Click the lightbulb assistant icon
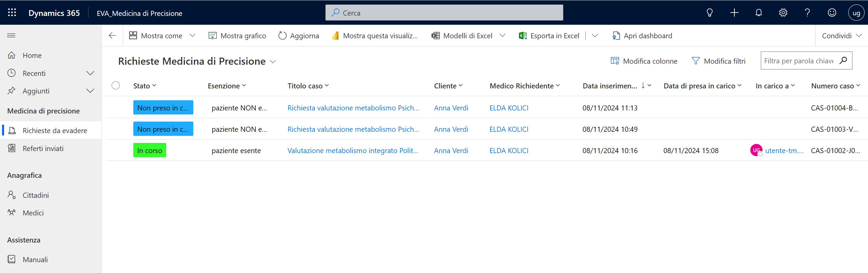868x273 pixels. tap(709, 13)
